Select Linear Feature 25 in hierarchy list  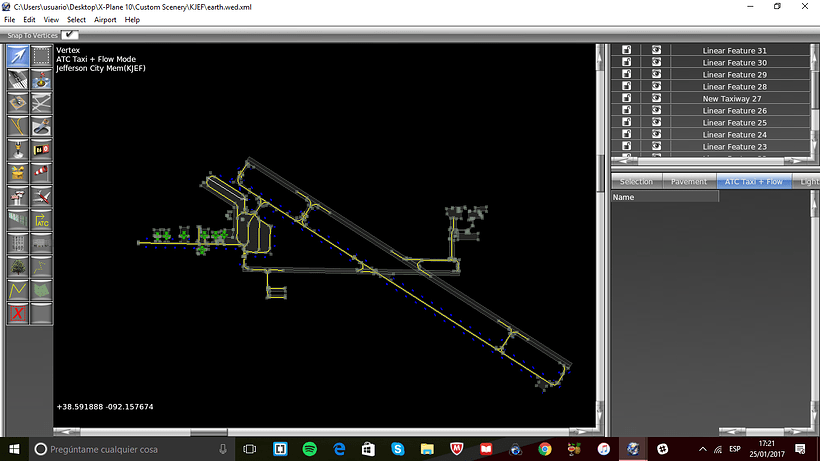(734, 122)
